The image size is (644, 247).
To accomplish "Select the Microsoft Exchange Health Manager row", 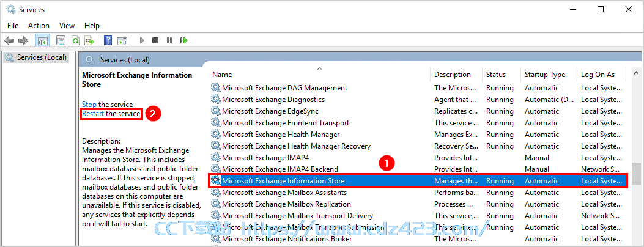I will click(419, 134).
